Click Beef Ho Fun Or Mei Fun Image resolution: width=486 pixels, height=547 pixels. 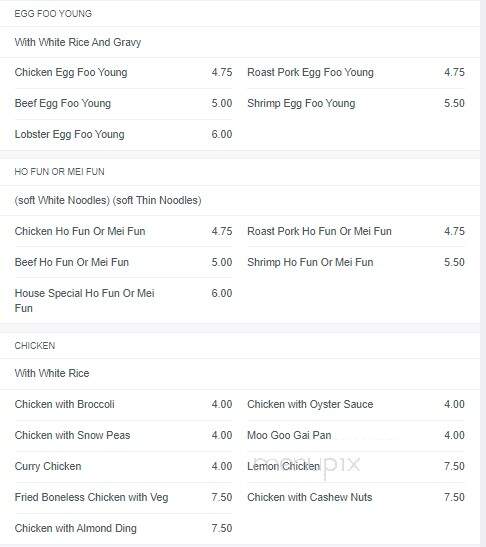coord(72,262)
